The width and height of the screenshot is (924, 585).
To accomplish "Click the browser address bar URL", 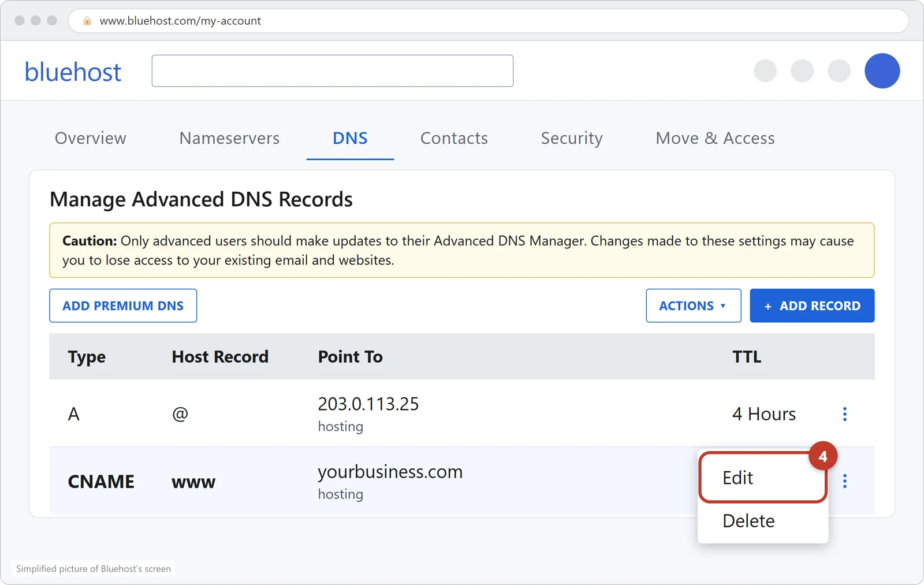I will [x=180, y=21].
